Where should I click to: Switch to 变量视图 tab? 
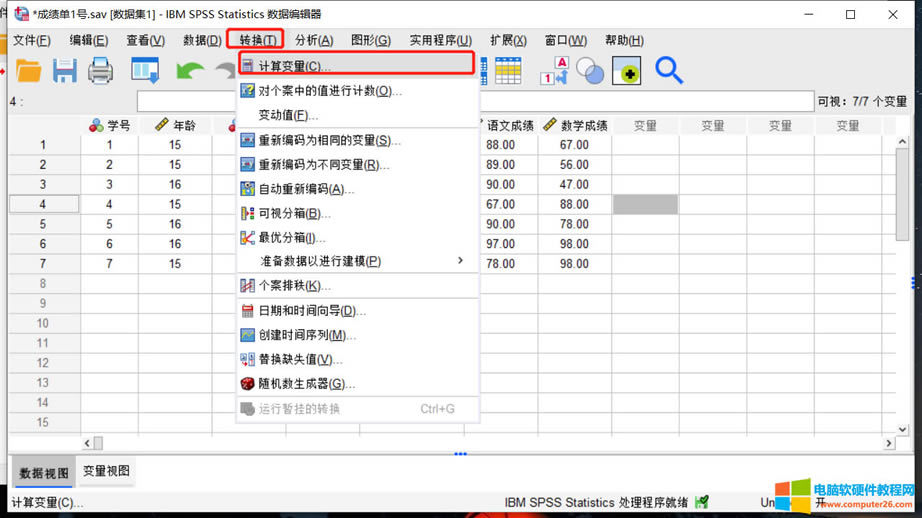[106, 471]
